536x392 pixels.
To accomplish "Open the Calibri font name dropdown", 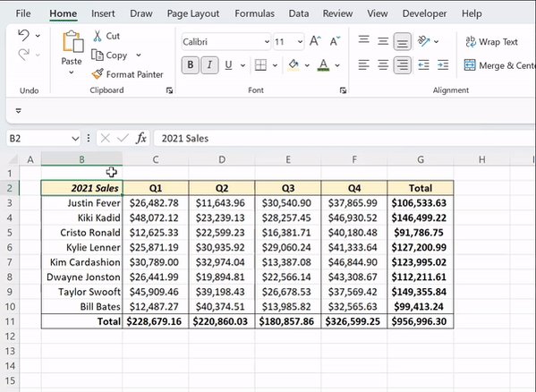I will point(267,42).
